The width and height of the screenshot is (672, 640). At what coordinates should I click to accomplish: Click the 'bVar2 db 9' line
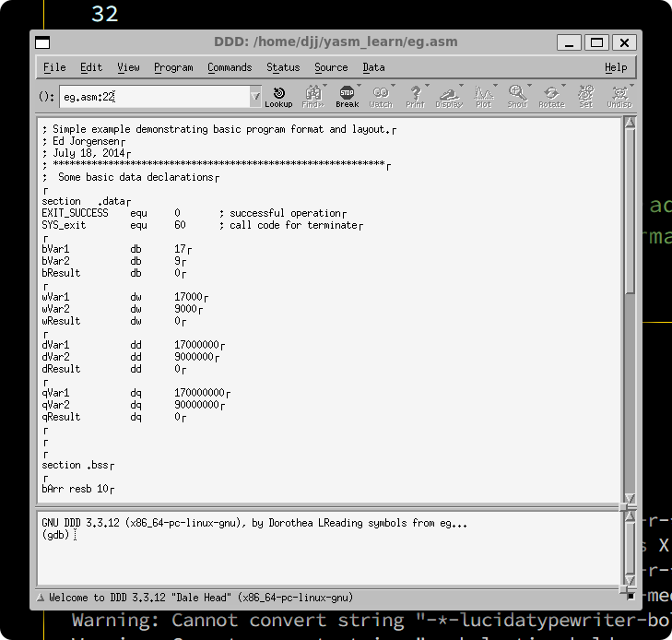pos(114,261)
